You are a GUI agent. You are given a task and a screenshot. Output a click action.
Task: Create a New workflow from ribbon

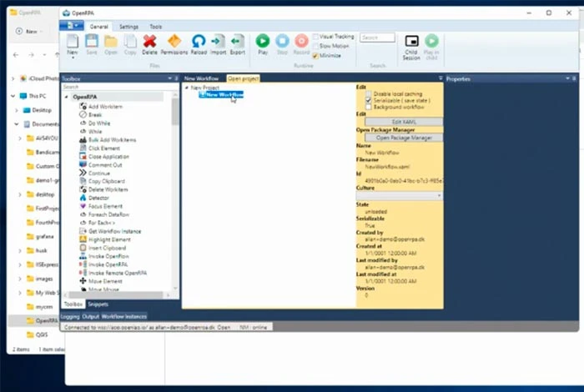pyautogui.click(x=73, y=45)
